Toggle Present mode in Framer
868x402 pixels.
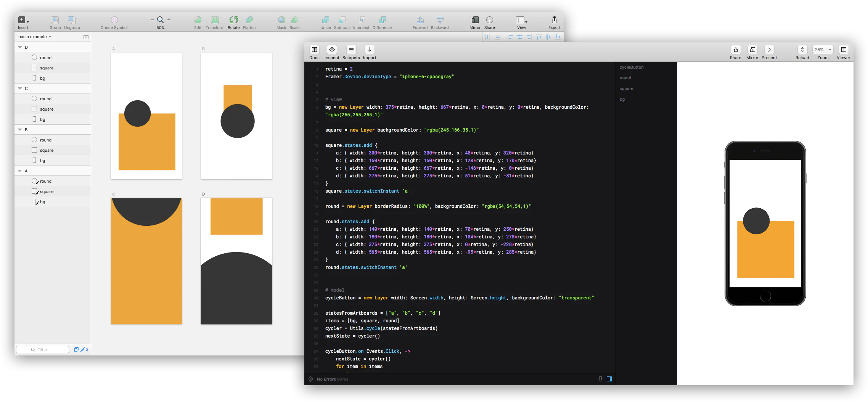coord(769,50)
